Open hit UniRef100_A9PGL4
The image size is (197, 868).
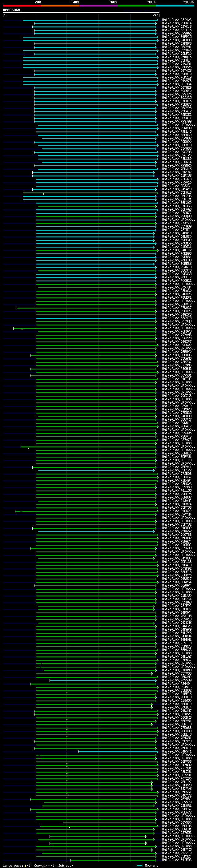(177, 23)
